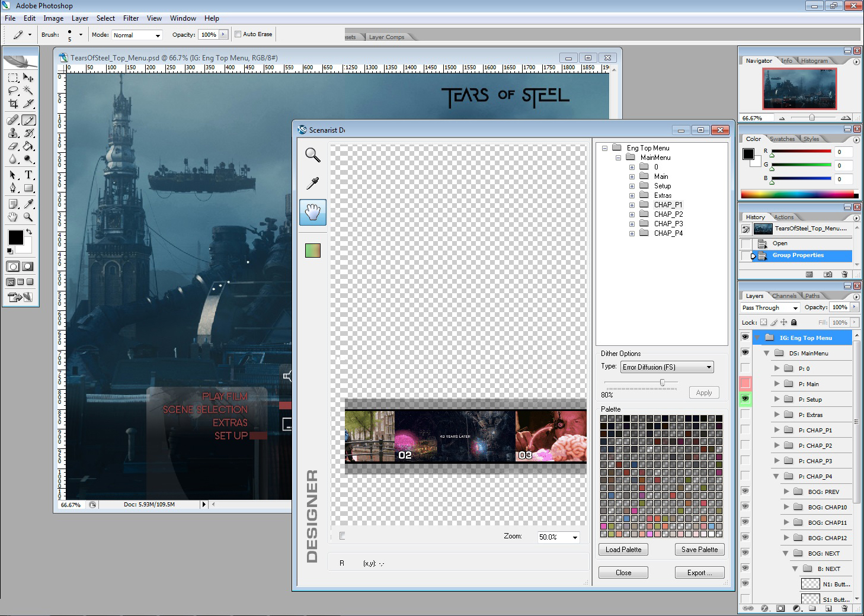The height and width of the screenshot is (616, 864).
Task: Click the foreground color swatch in toolbox
Action: point(15,238)
